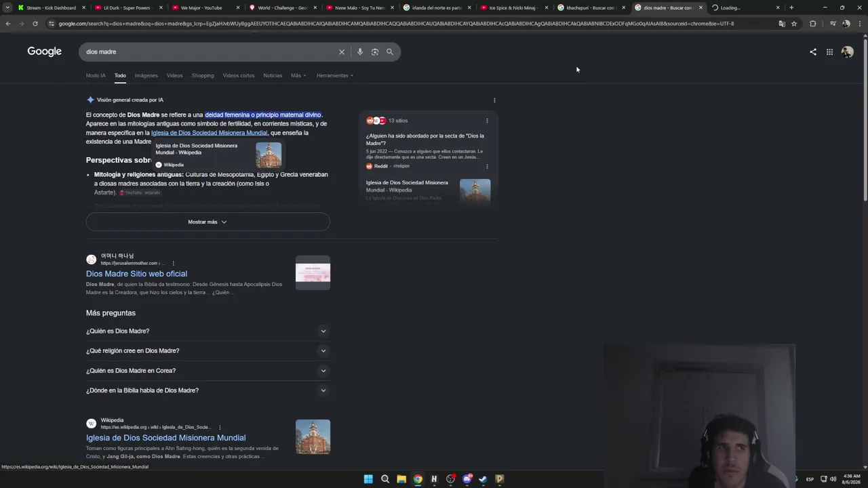Expand question '¿Quién es Dios Madre?'
The height and width of the screenshot is (488, 868).
click(x=208, y=331)
